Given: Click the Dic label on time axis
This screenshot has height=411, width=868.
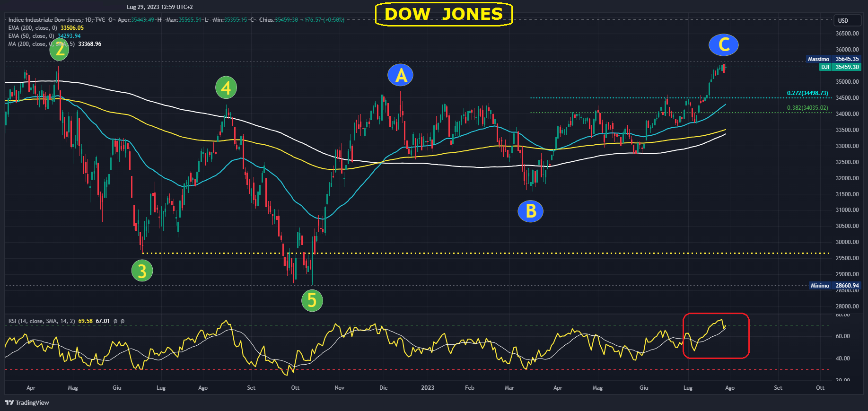Looking at the screenshot, I should [384, 388].
